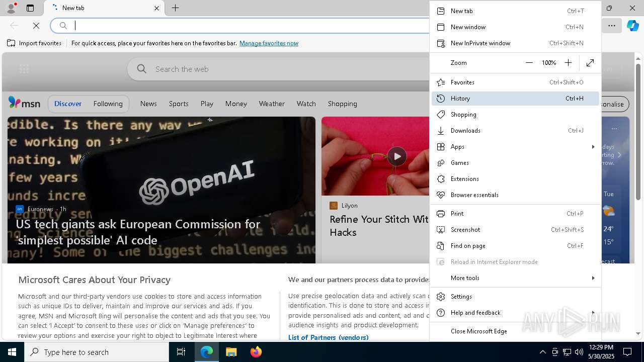Image resolution: width=644 pixels, height=362 pixels.
Task: Expand the More tools submenu
Action: (x=515, y=278)
